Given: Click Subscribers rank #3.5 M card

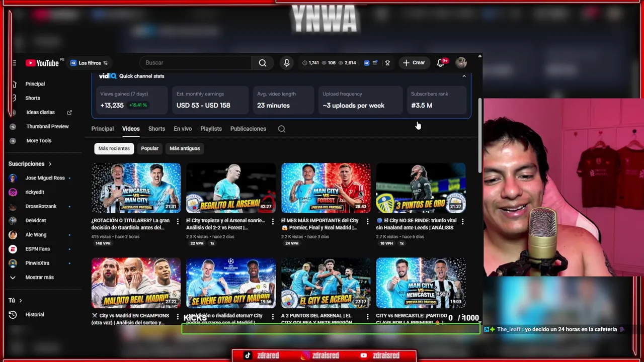Looking at the screenshot, I should (437, 100).
